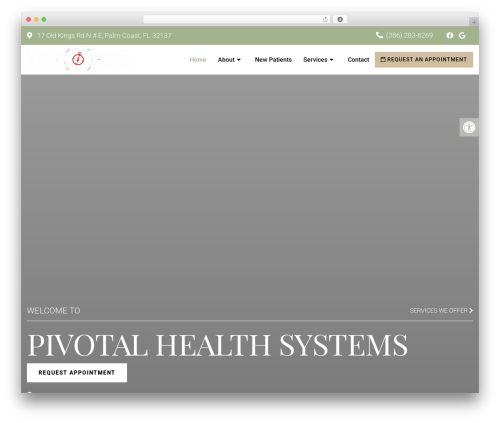Screen dimensions: 500x423
Task: Click the Welcome To text
Action: [53, 311]
